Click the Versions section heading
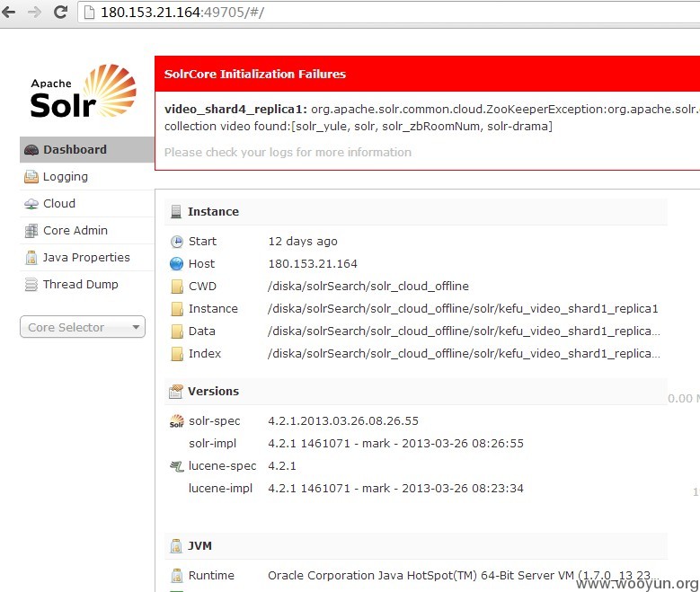The height and width of the screenshot is (592, 700). point(213,391)
